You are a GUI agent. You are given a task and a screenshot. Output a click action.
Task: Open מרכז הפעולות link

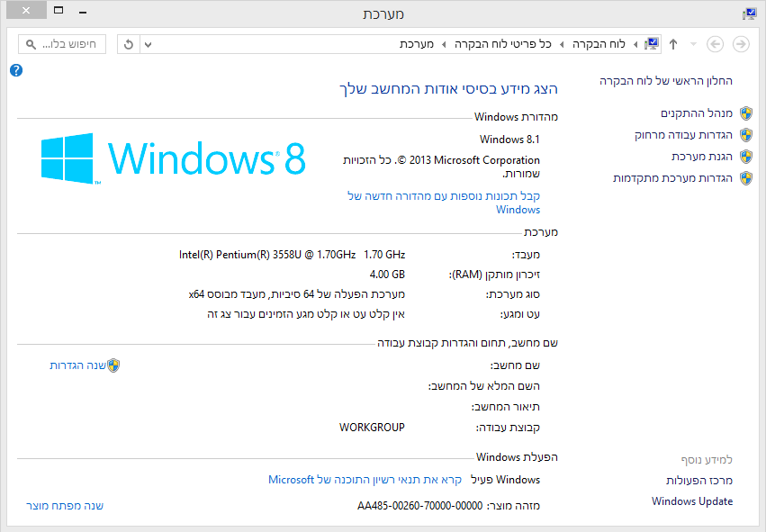coord(699,481)
